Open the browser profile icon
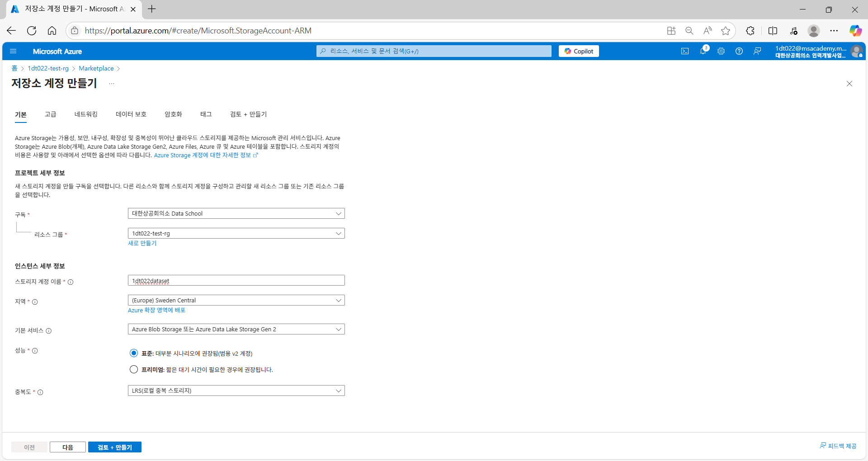 click(x=814, y=31)
